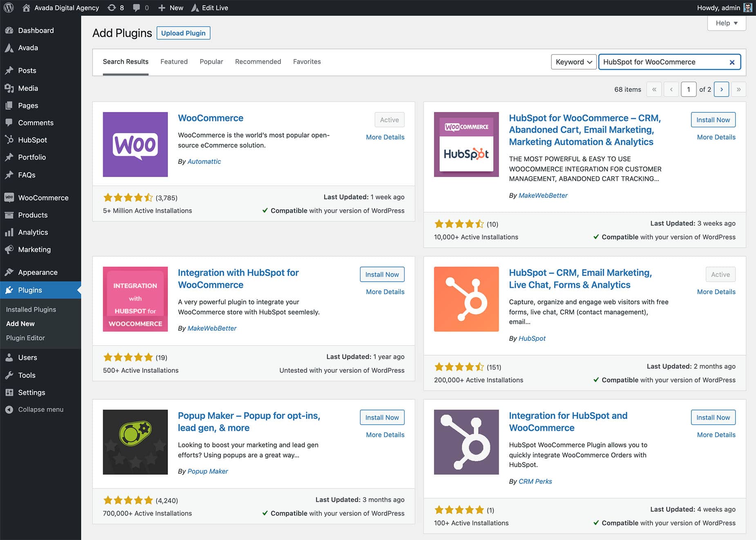This screenshot has width=756, height=540.
Task: Open the Avada sidebar icon
Action: 9,48
